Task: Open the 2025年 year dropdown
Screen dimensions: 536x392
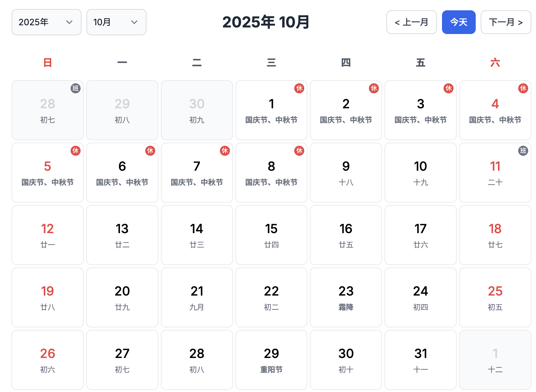Action: click(47, 22)
